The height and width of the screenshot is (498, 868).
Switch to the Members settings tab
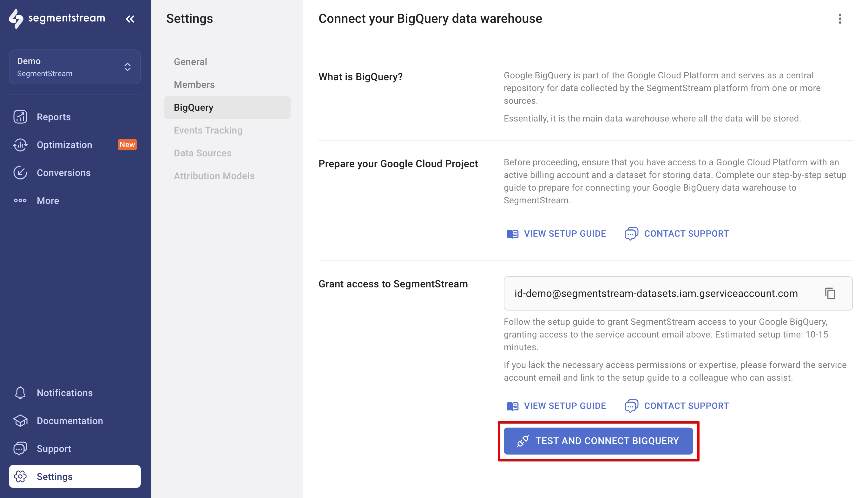194,84
